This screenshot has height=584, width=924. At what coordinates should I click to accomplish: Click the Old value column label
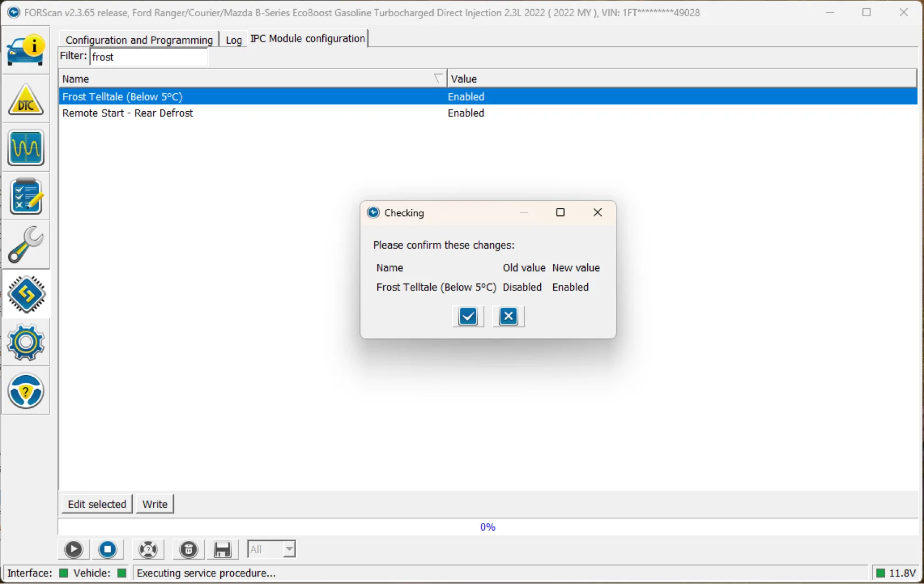(x=524, y=268)
